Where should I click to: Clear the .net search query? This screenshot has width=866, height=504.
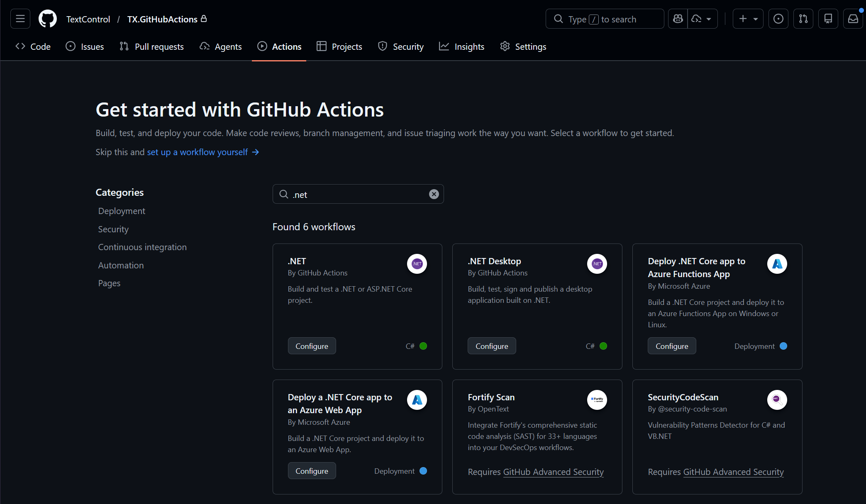[434, 194]
